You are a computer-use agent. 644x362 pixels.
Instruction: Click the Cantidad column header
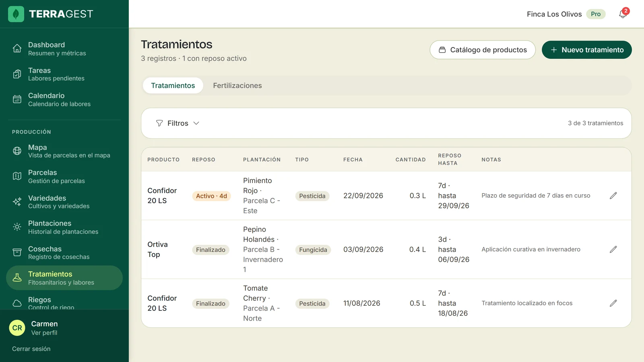[x=411, y=160]
